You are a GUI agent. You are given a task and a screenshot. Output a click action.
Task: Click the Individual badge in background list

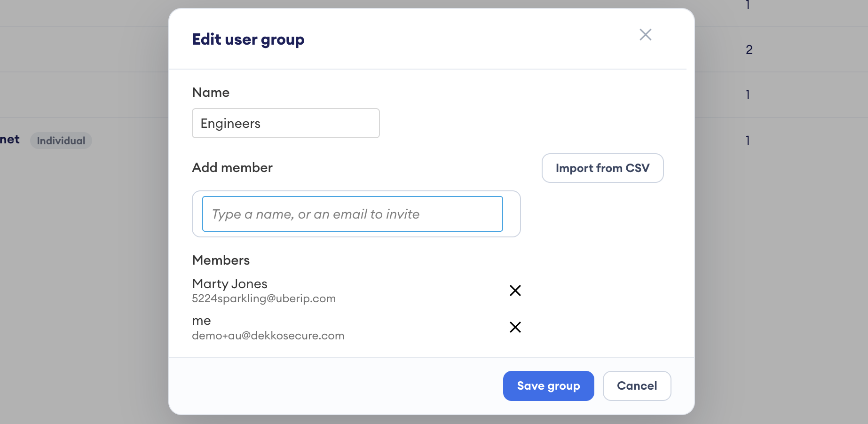click(x=61, y=141)
